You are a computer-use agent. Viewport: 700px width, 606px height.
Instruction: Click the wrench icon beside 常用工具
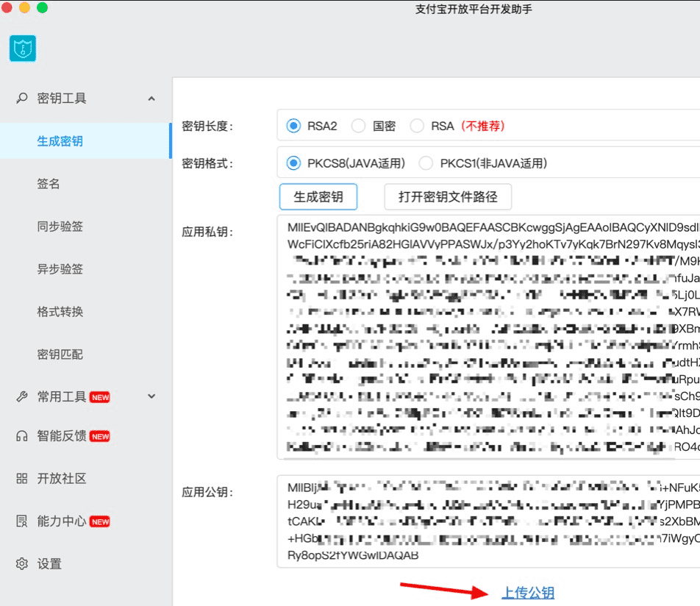pos(22,396)
